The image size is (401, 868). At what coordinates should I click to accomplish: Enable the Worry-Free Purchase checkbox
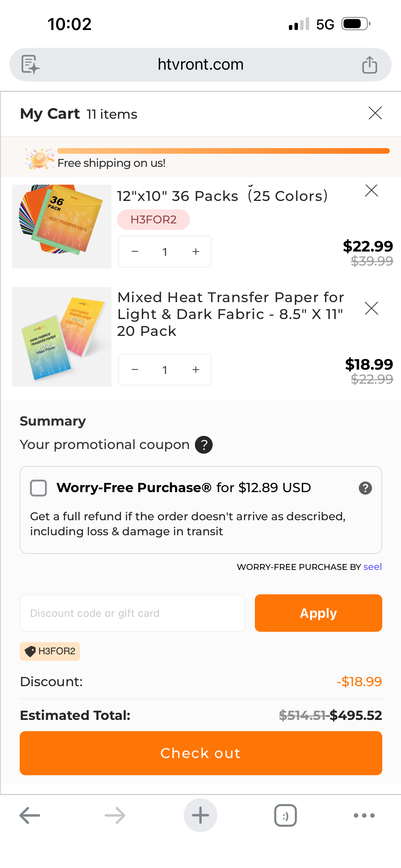coord(38,488)
